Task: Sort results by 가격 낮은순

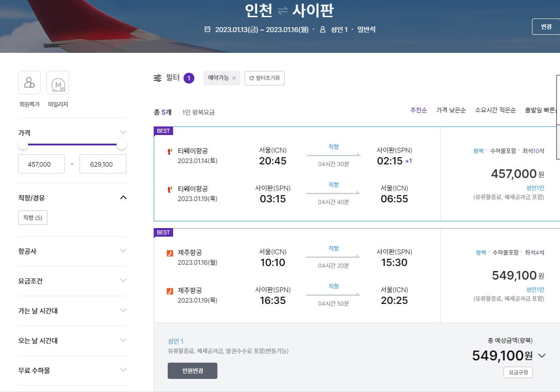Action: click(452, 110)
